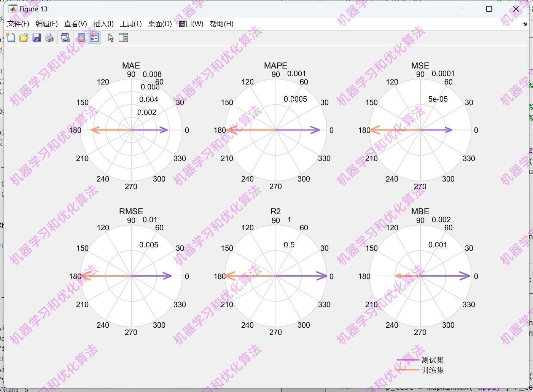The image size is (533, 392).
Task: Open the 插入(I) menu
Action: coord(103,24)
